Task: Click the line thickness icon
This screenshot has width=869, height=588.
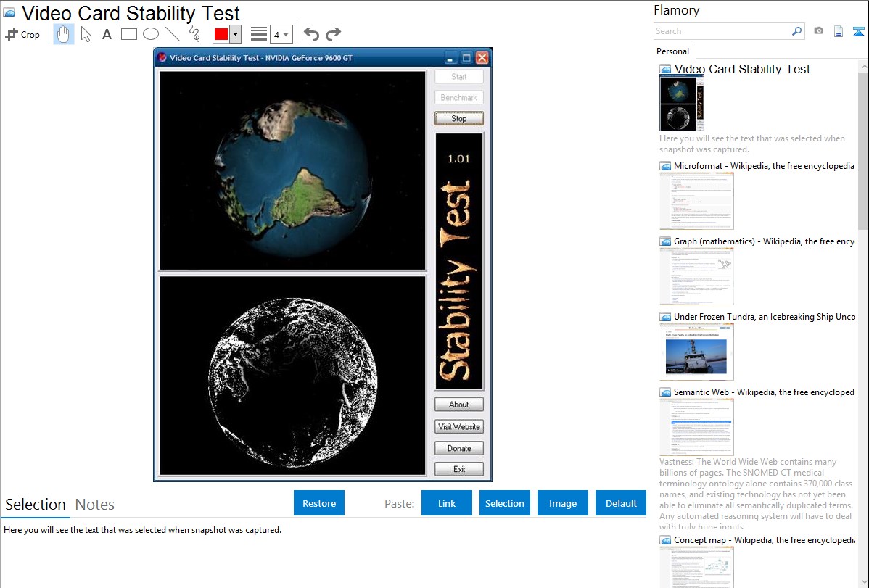Action: [259, 34]
